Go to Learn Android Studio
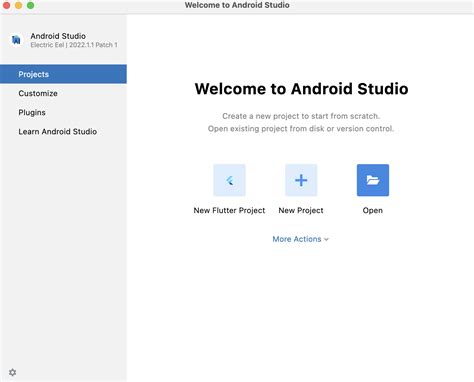This screenshot has width=474, height=382. (63, 131)
